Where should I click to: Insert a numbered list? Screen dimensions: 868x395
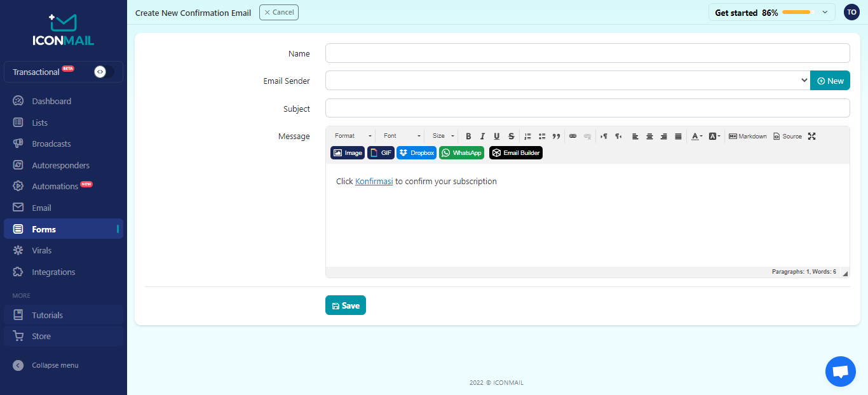pos(527,137)
